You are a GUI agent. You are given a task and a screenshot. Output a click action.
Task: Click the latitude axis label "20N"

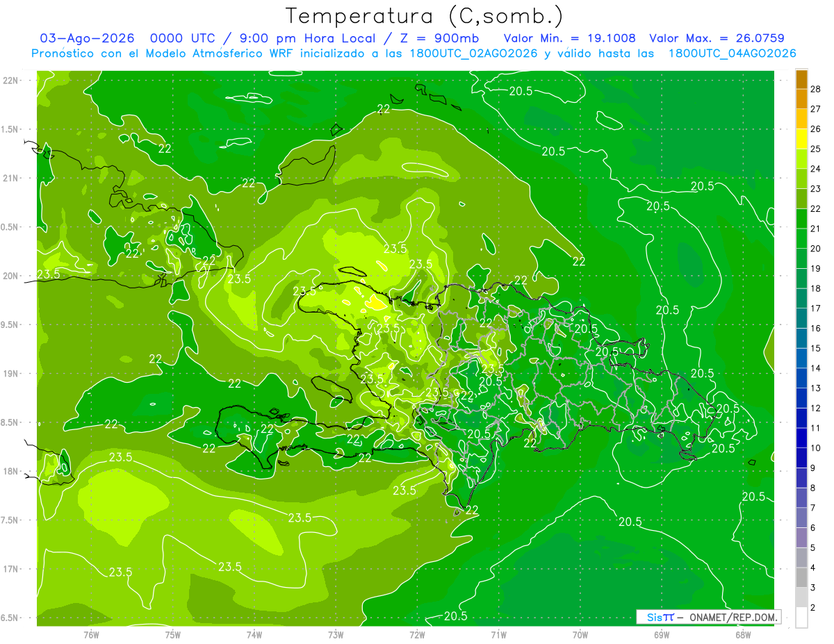coord(10,276)
